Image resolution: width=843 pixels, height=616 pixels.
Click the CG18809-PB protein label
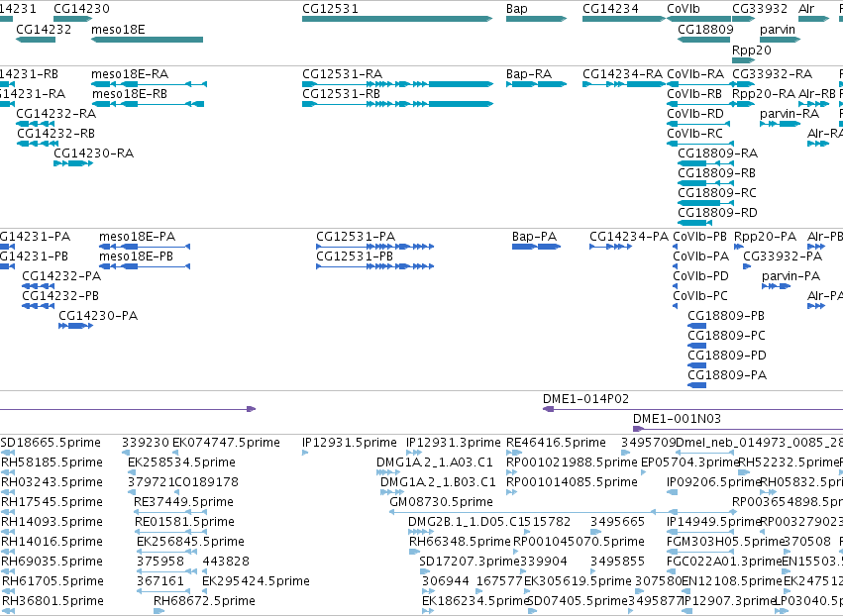726,316
